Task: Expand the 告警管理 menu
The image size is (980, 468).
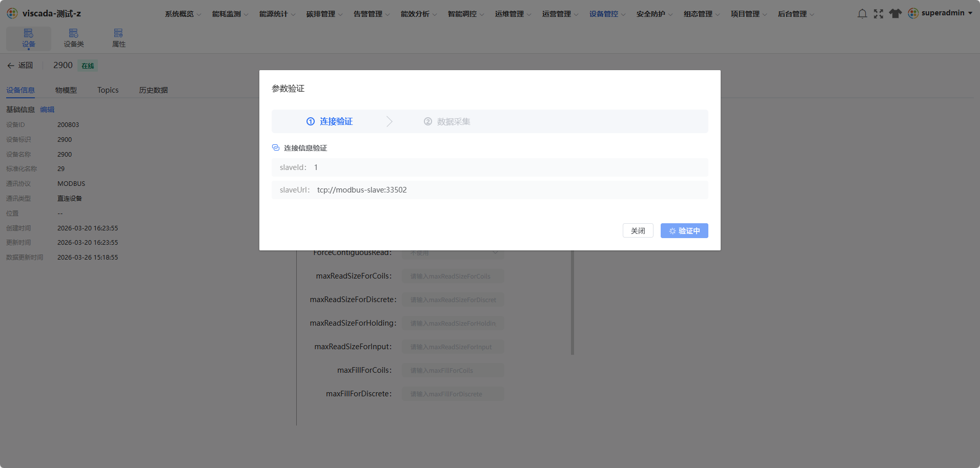Action: click(372, 14)
